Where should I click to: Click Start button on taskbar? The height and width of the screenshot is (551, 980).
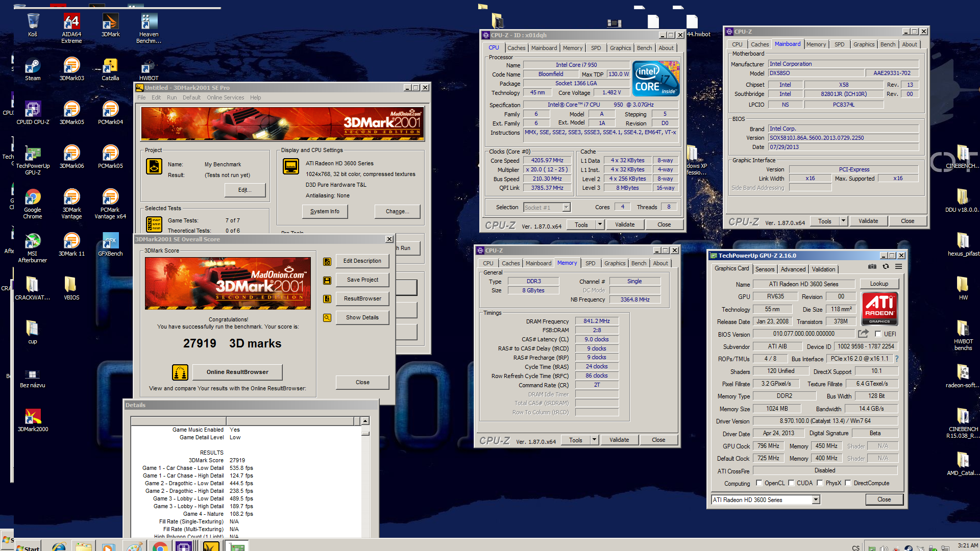point(28,547)
